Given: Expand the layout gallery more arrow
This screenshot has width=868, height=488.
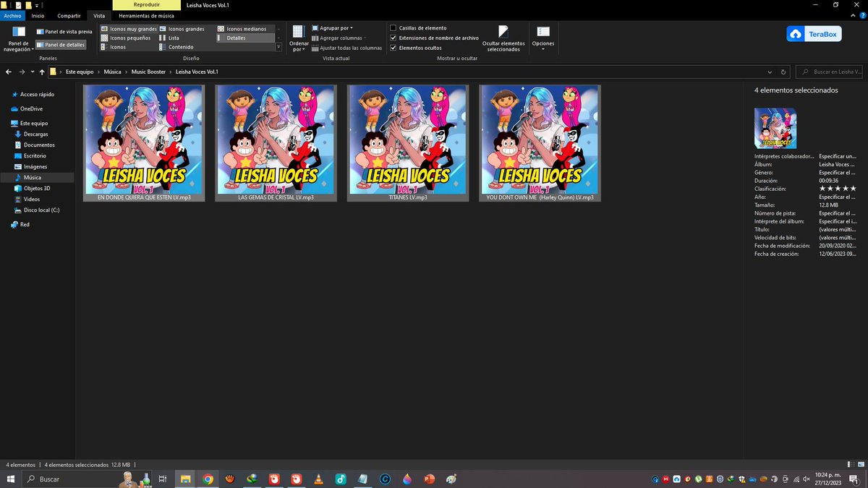Looking at the screenshot, I should coord(278,47).
